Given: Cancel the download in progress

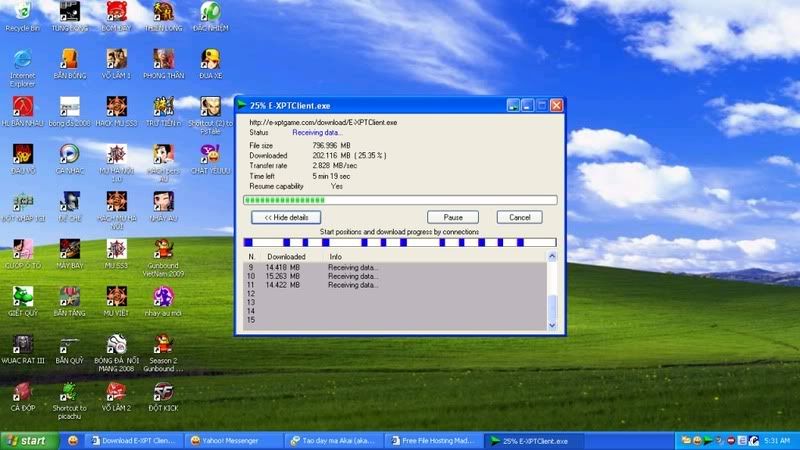Looking at the screenshot, I should click(x=519, y=217).
